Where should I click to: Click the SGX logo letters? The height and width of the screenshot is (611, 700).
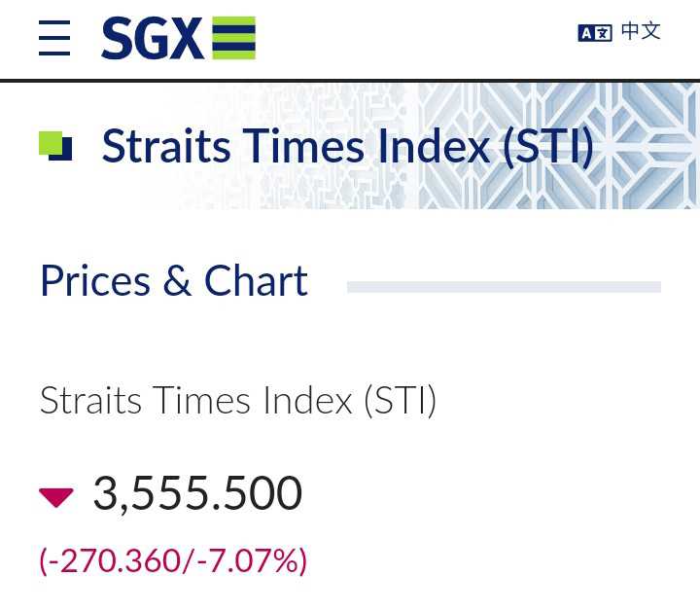(x=152, y=39)
